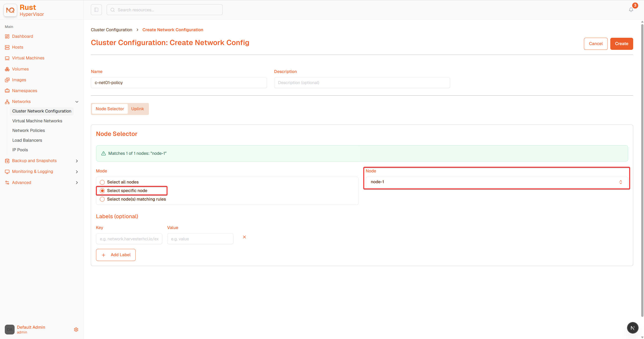Open Cluster Network Configuration menu item
The width and height of the screenshot is (644, 339).
42,111
